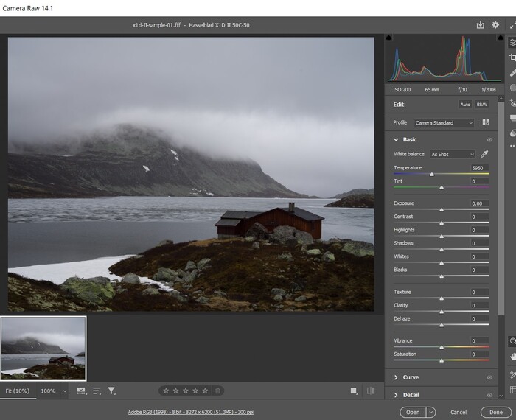Screen dimensions: 516x420
Task: Open the profile browser grid icon
Action: 486,122
